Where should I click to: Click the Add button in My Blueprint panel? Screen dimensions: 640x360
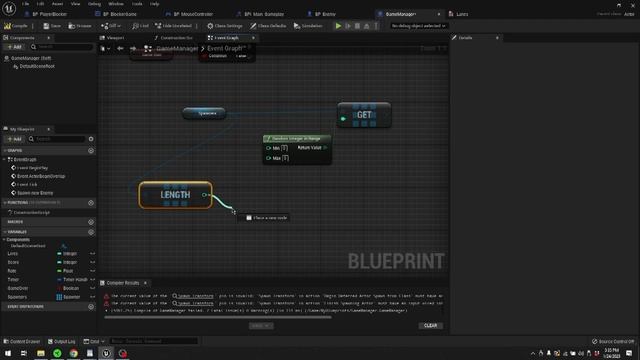14,139
